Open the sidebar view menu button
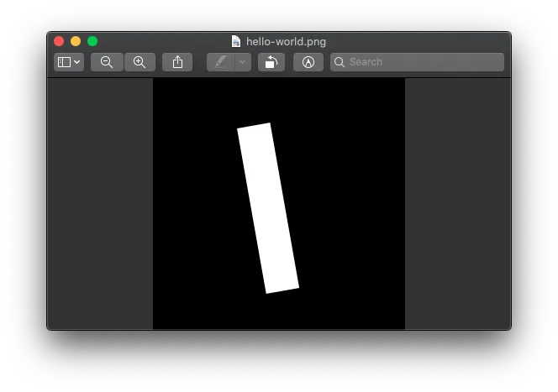This screenshot has width=558, height=392. point(69,62)
